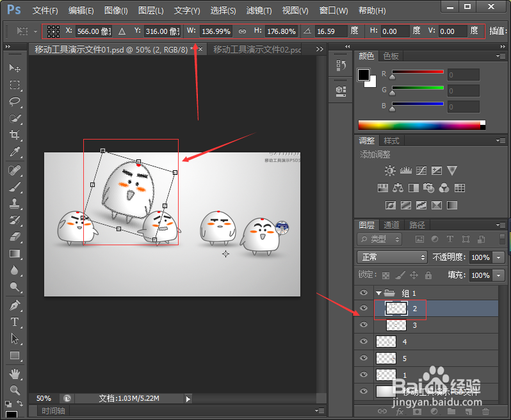Select the Eraser tool
This screenshot has height=420, width=511.
[x=14, y=237]
